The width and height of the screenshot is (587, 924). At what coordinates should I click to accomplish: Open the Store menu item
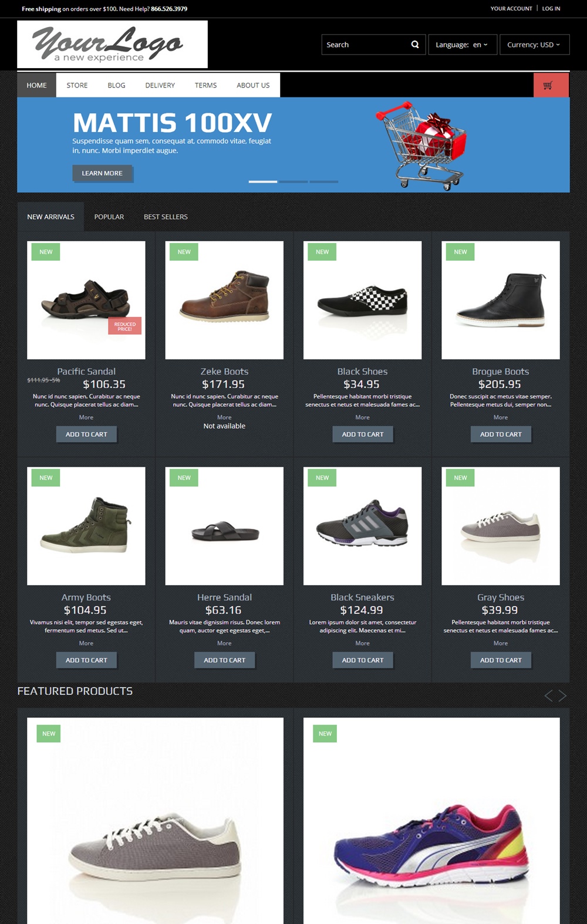[77, 85]
